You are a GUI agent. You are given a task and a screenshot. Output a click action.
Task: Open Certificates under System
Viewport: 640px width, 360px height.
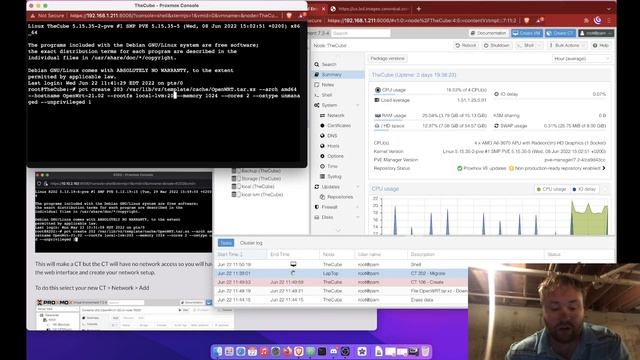(x=339, y=126)
